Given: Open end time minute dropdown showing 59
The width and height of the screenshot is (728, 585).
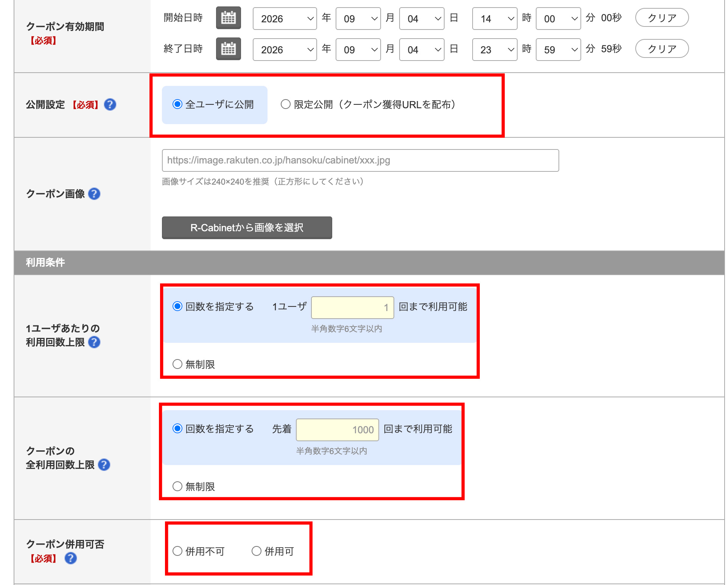Looking at the screenshot, I should tap(558, 50).
